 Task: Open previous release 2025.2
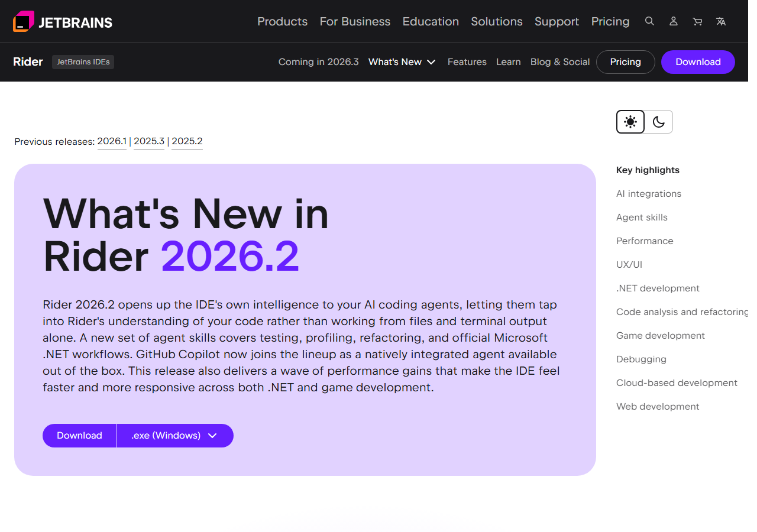coord(187,141)
